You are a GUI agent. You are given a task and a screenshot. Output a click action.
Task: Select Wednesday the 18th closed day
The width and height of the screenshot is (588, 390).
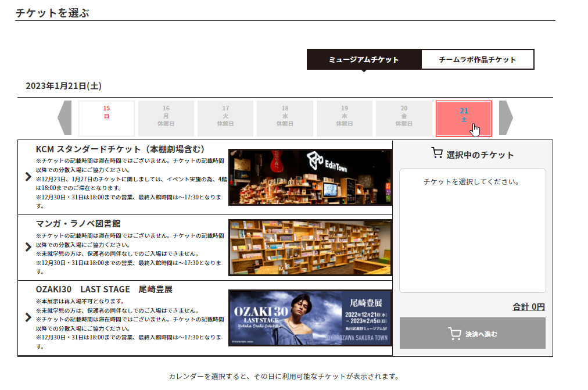(285, 118)
